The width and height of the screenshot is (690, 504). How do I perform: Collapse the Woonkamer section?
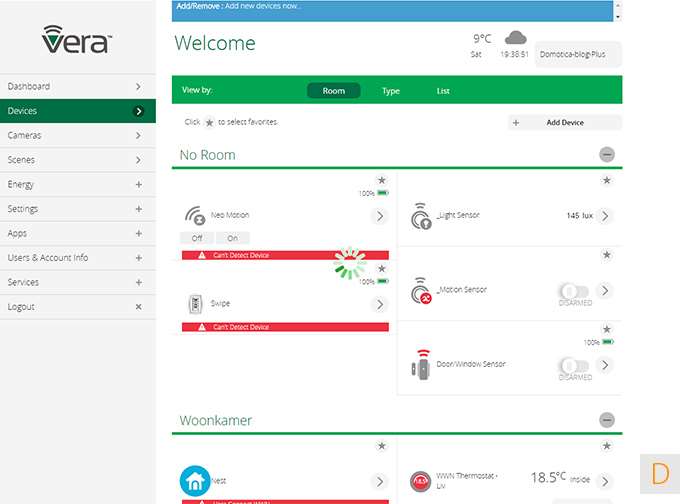[607, 421]
